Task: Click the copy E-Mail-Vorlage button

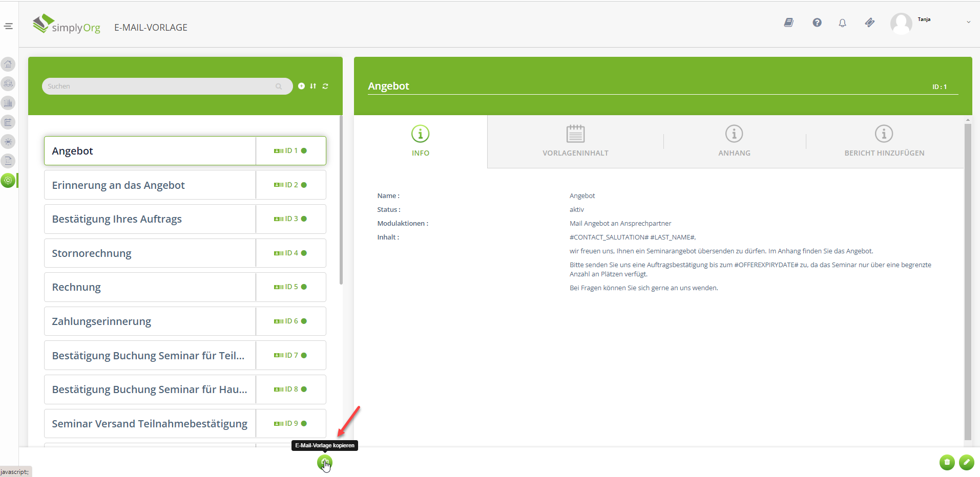Action: point(324,463)
